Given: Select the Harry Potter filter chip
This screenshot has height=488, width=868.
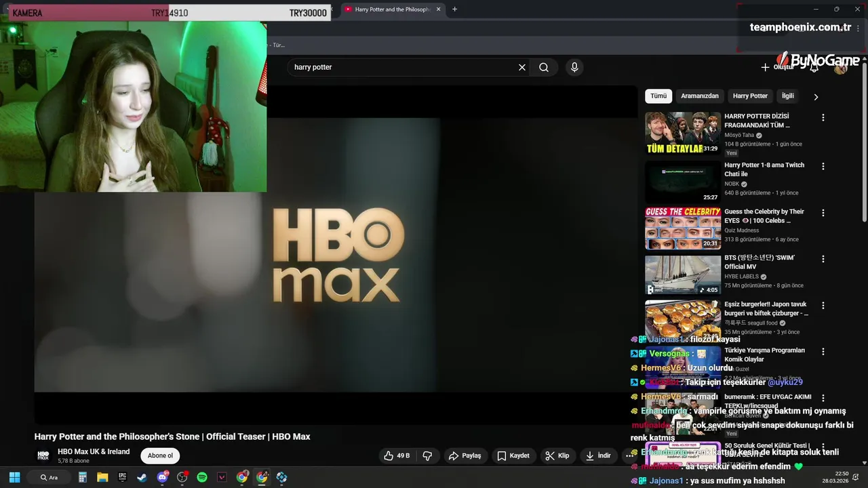Looking at the screenshot, I should [750, 96].
